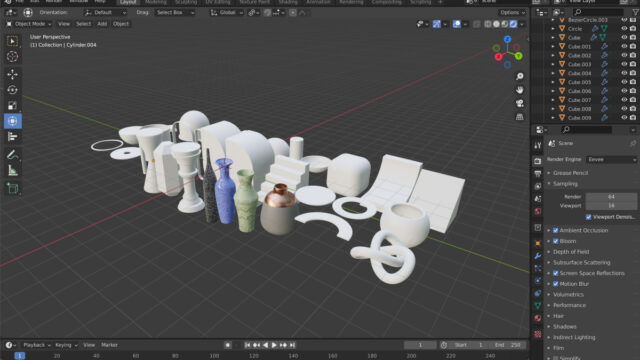Click the modifier wrench icon on Cube.004 row
Screen dimensions: 640x360
pos(604,73)
